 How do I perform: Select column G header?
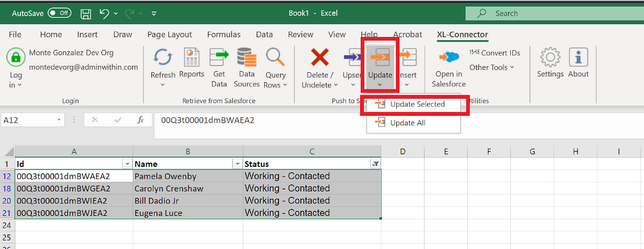tap(532, 151)
